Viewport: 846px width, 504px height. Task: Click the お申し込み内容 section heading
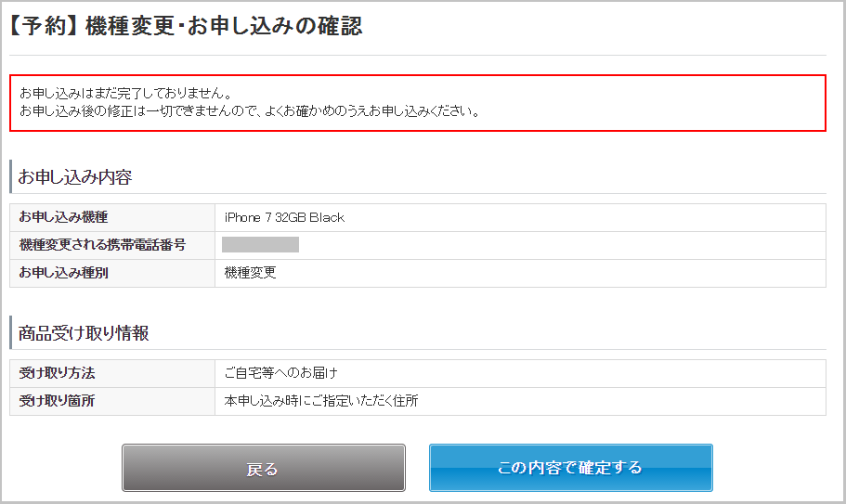(75, 176)
